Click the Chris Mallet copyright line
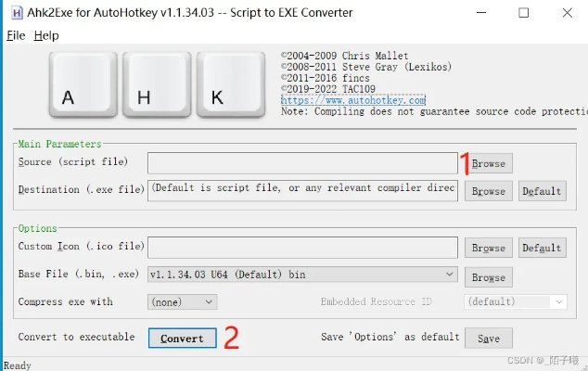Screen dimensions: 588x371 click(x=345, y=56)
